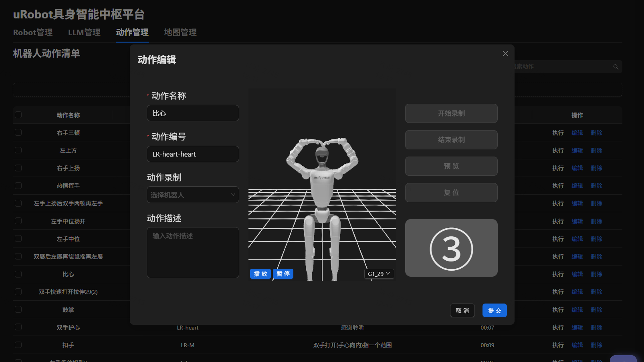This screenshot has width=644, height=362.
Task: Focus the 动作描述 description text area
Action: 193,253
